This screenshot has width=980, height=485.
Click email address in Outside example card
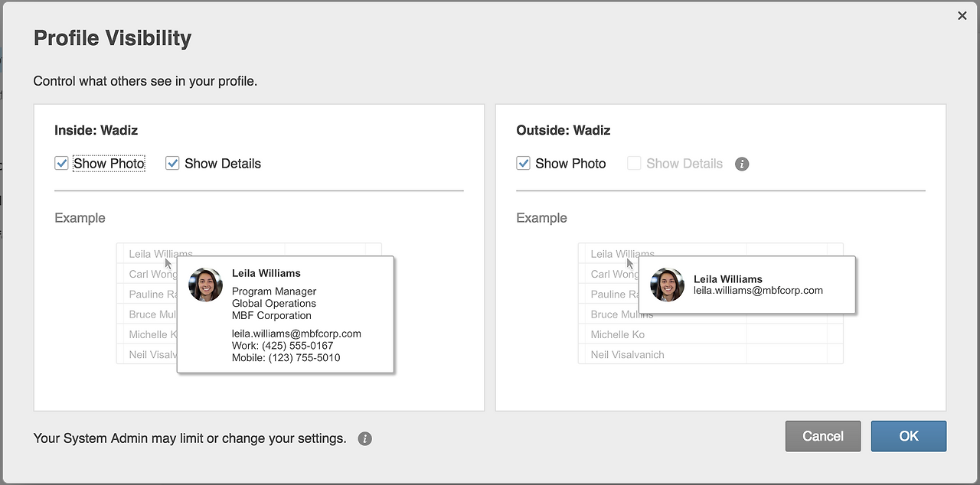[x=758, y=291]
